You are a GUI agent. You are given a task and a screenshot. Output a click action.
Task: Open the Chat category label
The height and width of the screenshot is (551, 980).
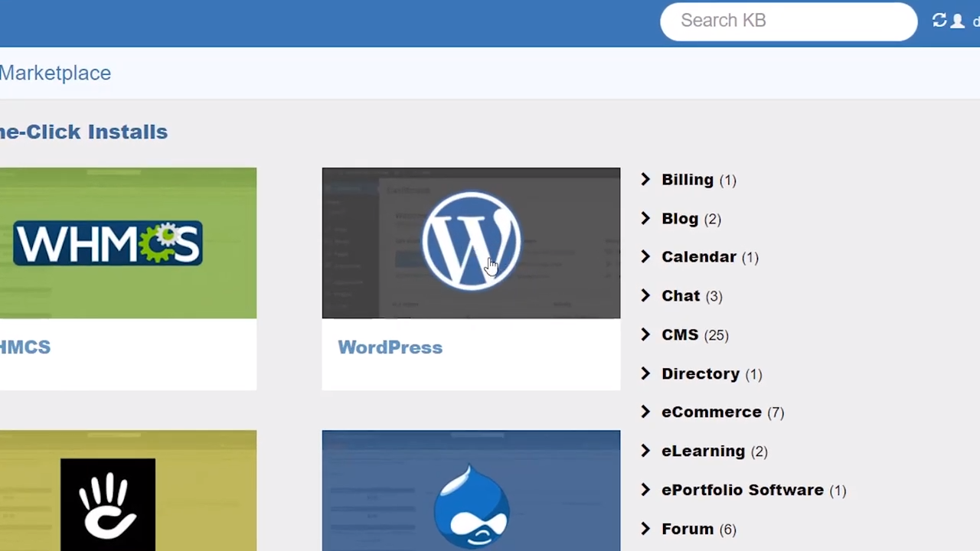pos(681,295)
